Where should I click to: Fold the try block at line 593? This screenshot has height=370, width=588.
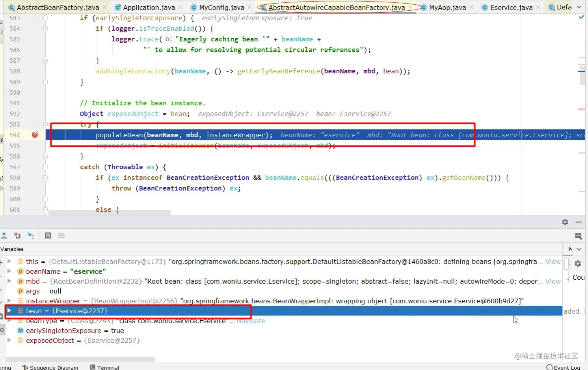pyautogui.click(x=45, y=125)
